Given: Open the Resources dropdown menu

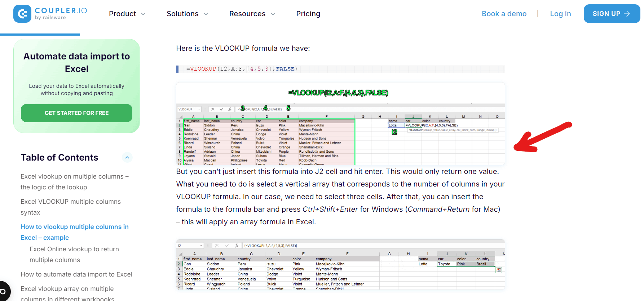Looking at the screenshot, I should [252, 14].
